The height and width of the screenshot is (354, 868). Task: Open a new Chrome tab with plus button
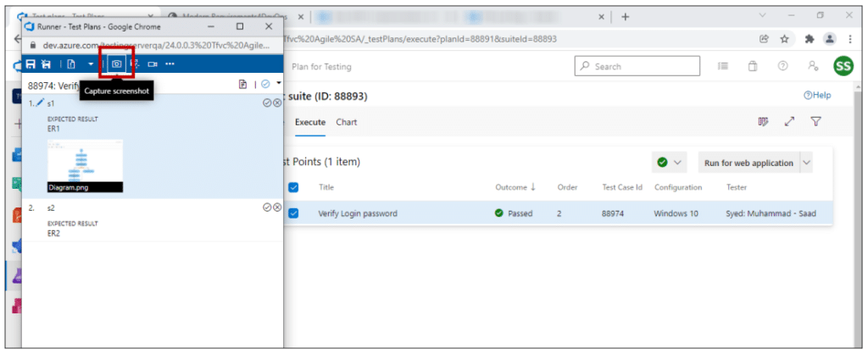pyautogui.click(x=626, y=17)
